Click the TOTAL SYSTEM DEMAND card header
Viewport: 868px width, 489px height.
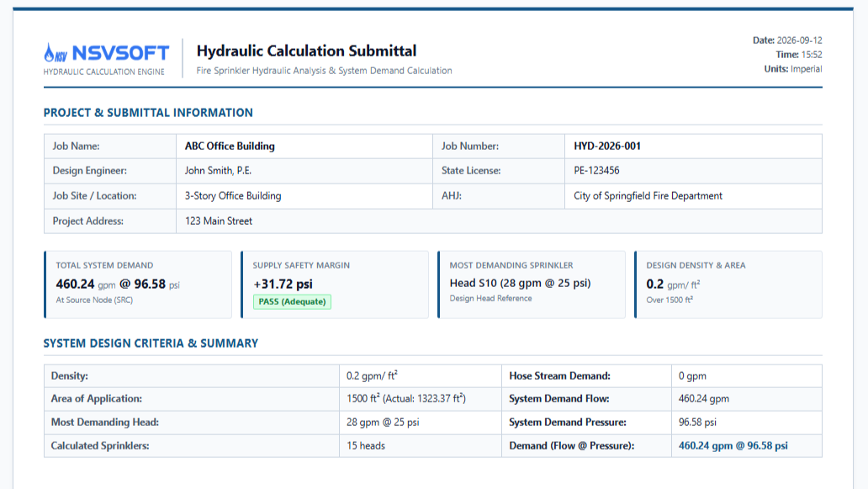coord(104,265)
